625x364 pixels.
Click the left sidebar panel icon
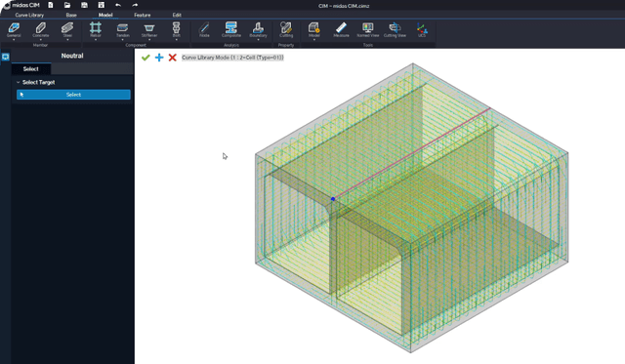(x=6, y=57)
